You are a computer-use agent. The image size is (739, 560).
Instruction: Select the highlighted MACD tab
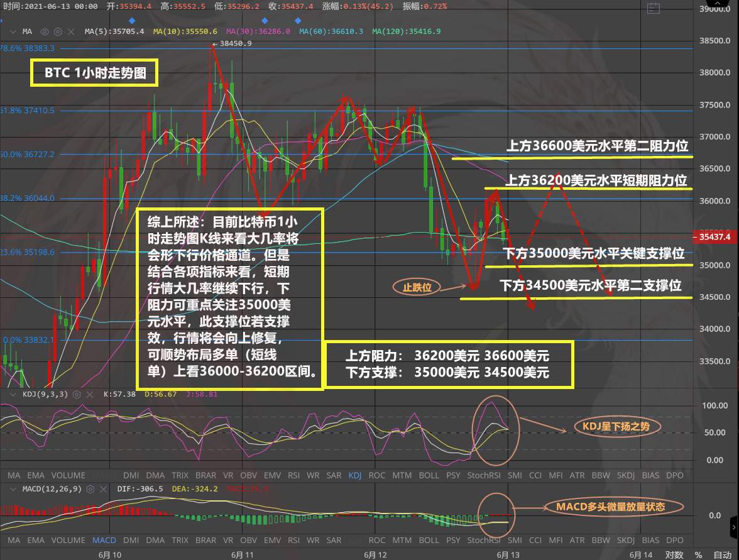[104, 541]
